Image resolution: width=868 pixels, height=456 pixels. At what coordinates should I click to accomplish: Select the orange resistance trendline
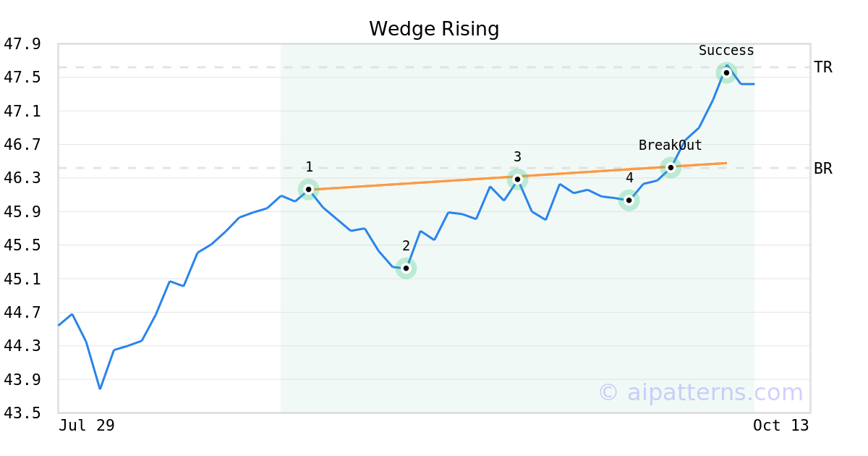click(412, 184)
